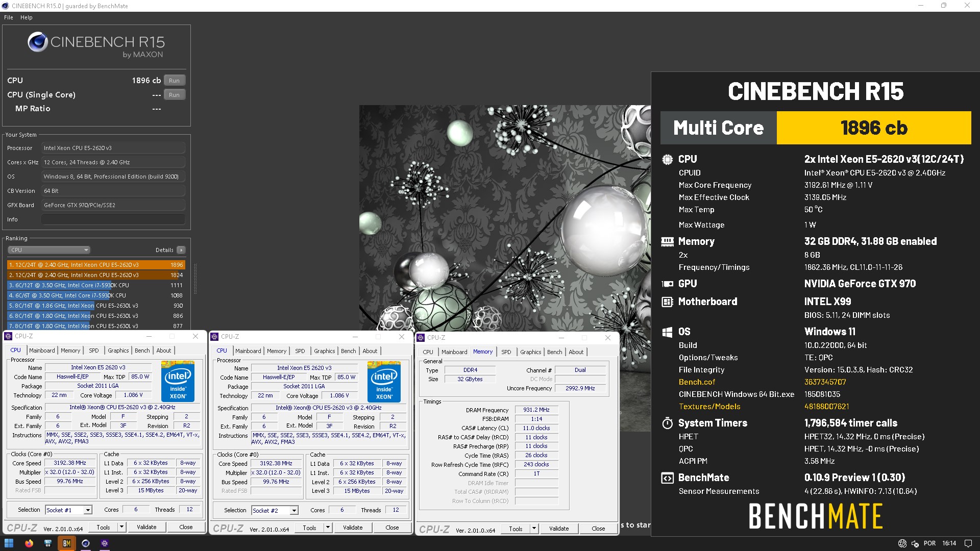
Task: Click Validate in Socket #1 CPU-Z window
Action: pyautogui.click(x=146, y=527)
